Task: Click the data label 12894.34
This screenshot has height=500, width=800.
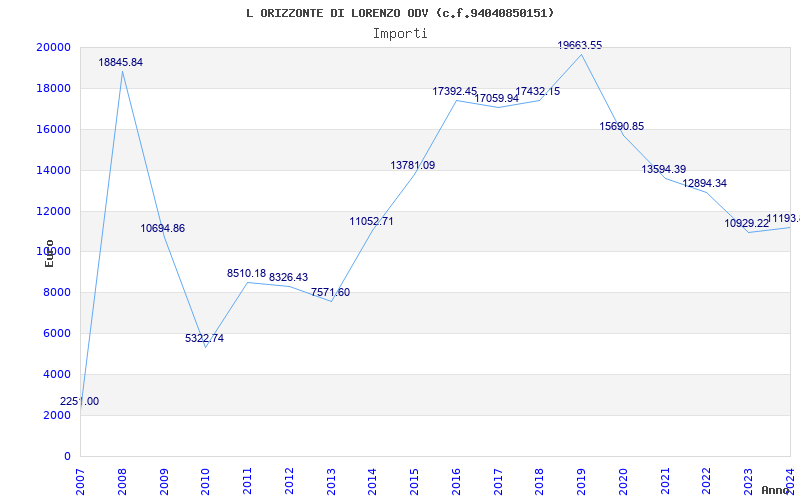Action: [705, 184]
